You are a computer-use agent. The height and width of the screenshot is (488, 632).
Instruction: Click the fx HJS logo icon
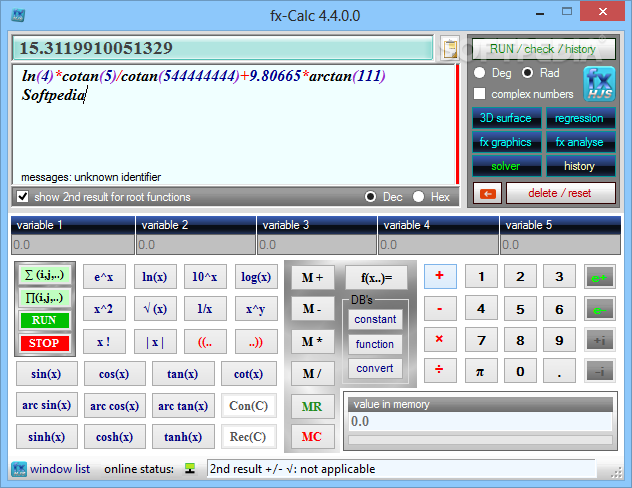[599, 84]
